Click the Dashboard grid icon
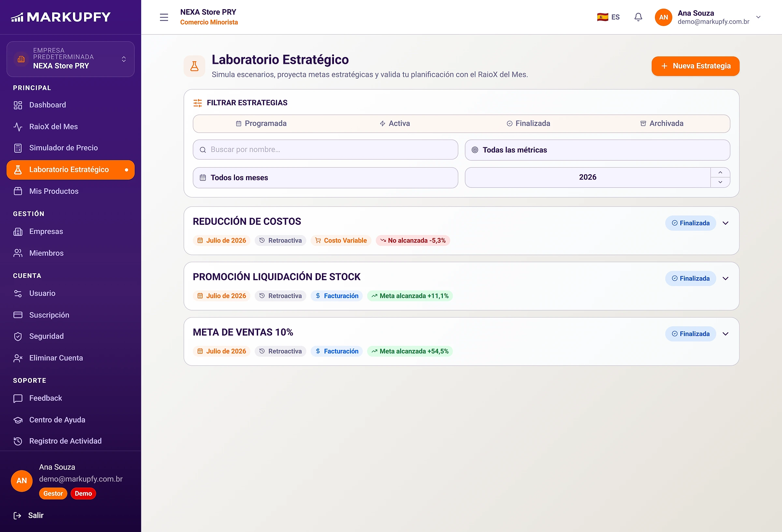 [18, 105]
